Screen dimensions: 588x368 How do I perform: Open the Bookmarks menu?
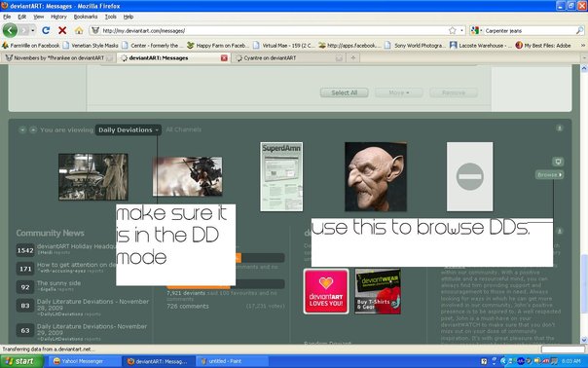tap(86, 17)
